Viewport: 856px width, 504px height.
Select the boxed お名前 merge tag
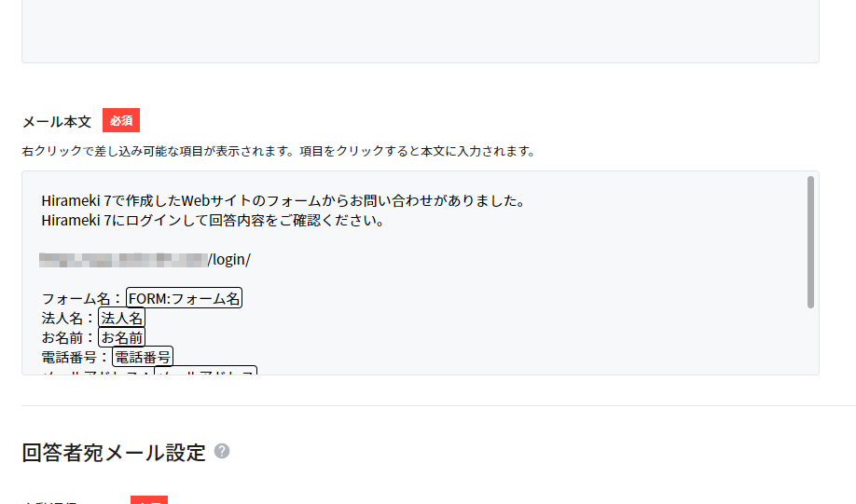pos(122,337)
